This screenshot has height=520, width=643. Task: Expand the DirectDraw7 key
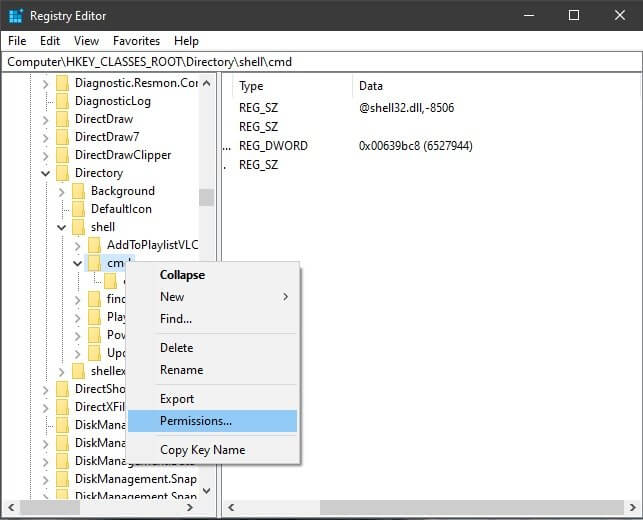coord(46,137)
